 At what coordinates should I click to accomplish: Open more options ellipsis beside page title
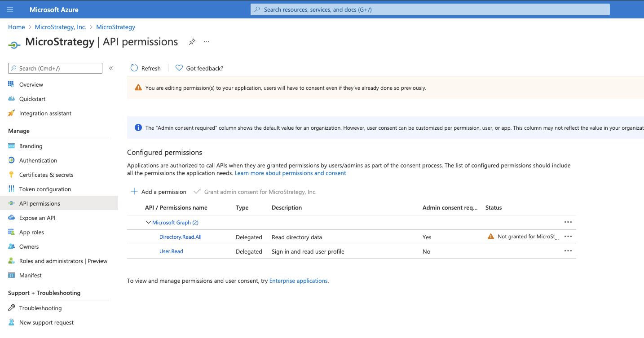click(207, 42)
